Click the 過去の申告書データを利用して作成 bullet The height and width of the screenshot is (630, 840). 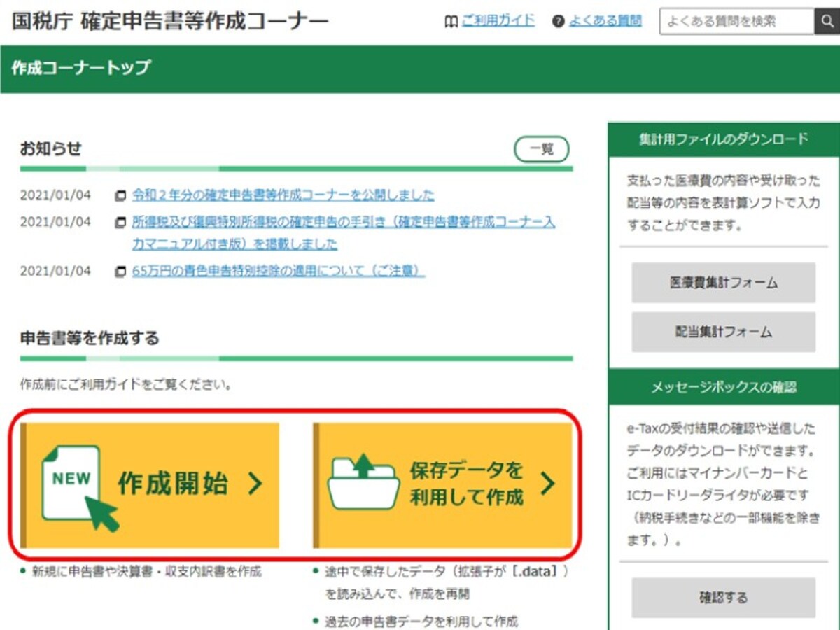(x=421, y=621)
